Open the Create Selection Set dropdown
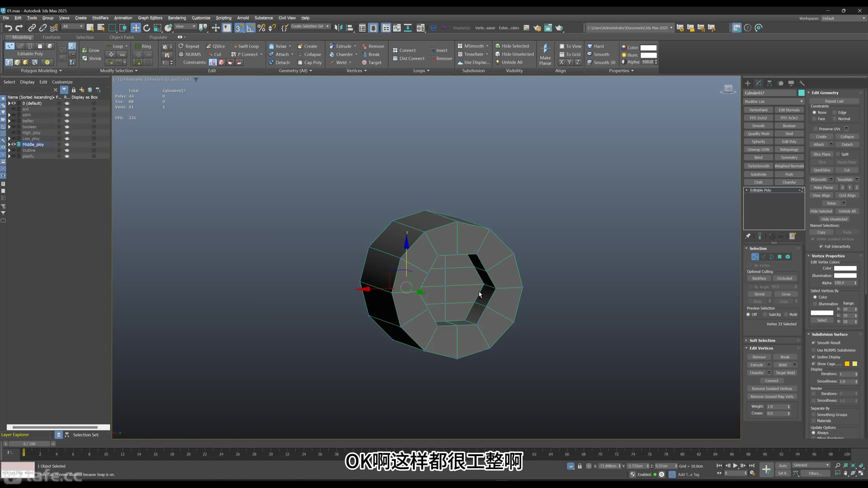Screen dimensions: 868x488 (x=310, y=26)
